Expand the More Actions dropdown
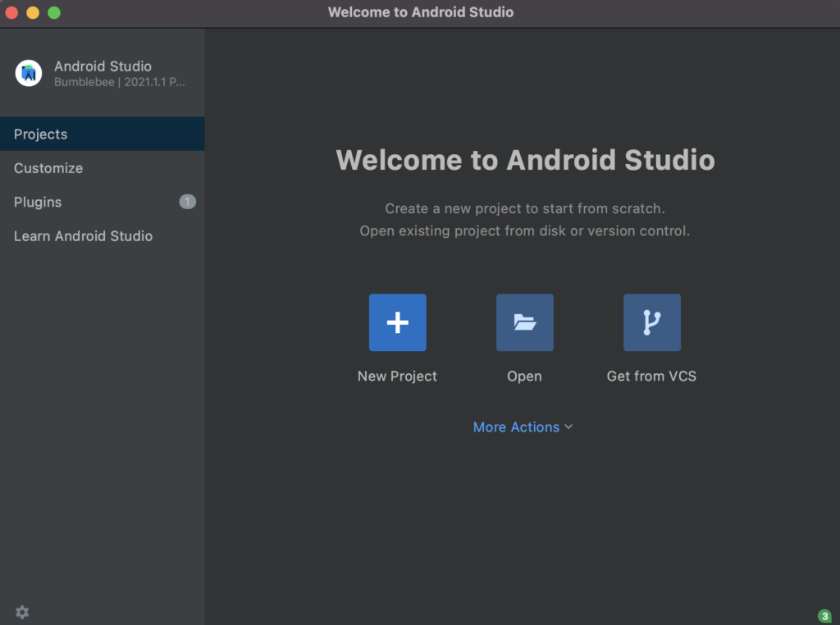The height and width of the screenshot is (625, 840). (523, 427)
